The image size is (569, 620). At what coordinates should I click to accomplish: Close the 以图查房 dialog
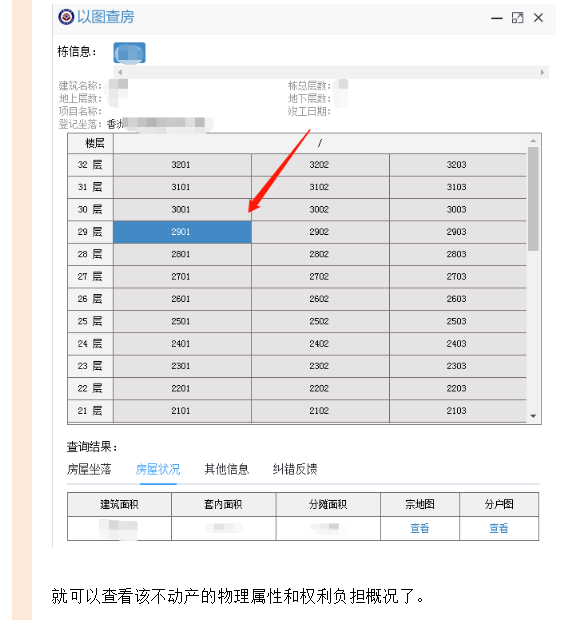[538, 18]
